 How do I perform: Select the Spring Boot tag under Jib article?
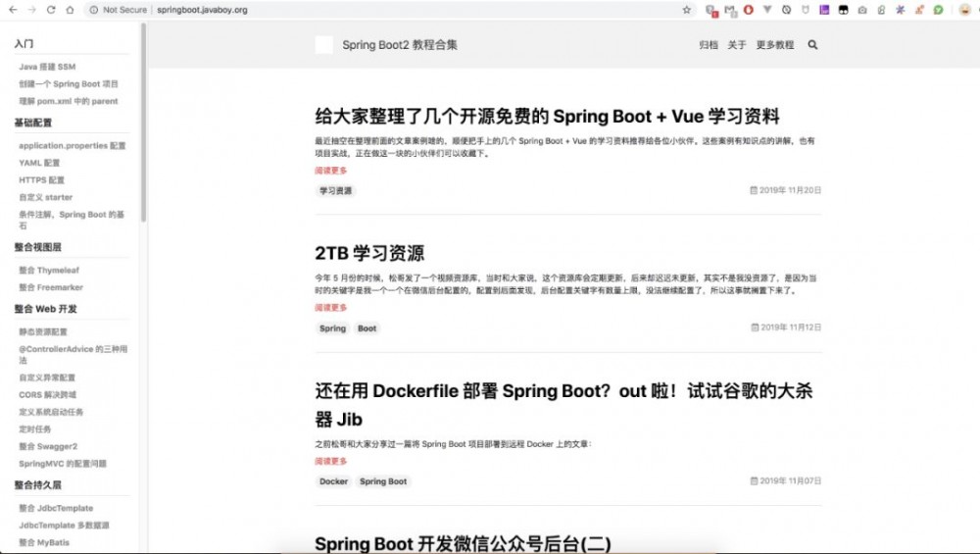point(383,481)
